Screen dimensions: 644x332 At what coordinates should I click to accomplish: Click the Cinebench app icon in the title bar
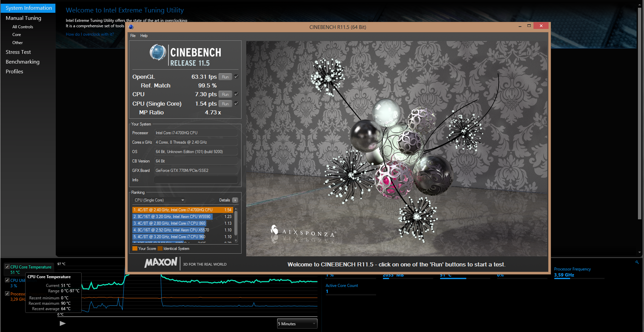(131, 27)
